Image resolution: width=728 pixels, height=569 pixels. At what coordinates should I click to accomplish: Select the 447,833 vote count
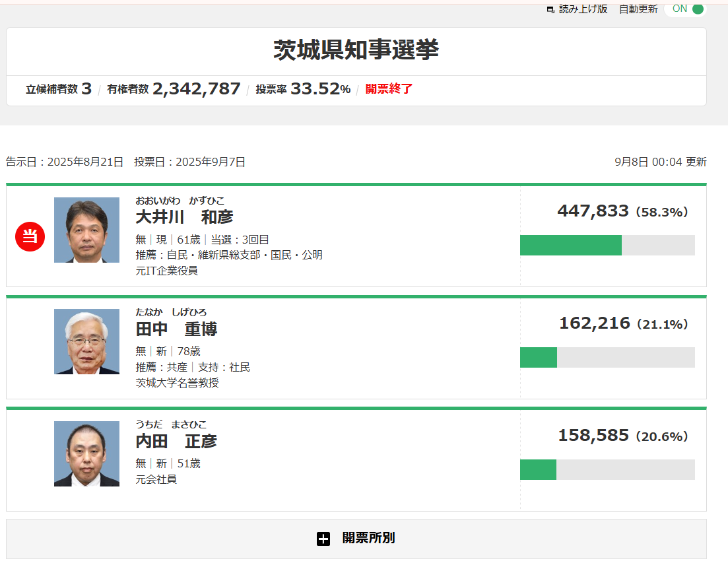point(593,211)
